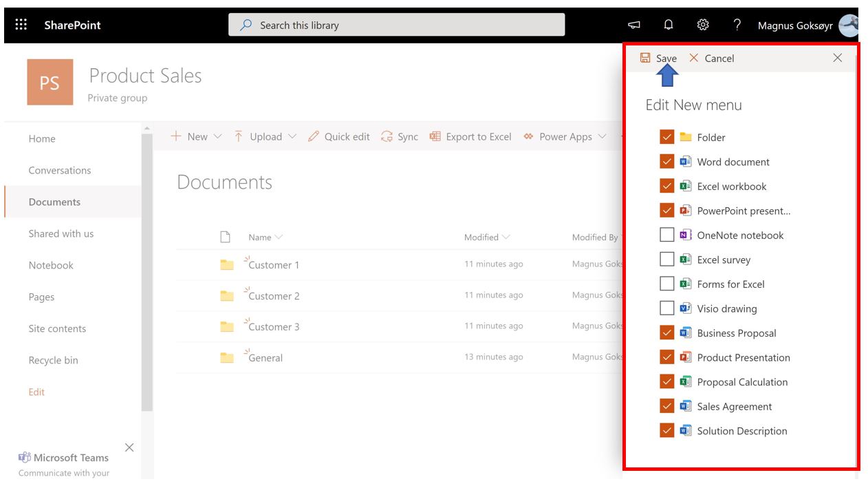Click the notifications bell icon
The width and height of the screenshot is (868, 486).
[669, 25]
